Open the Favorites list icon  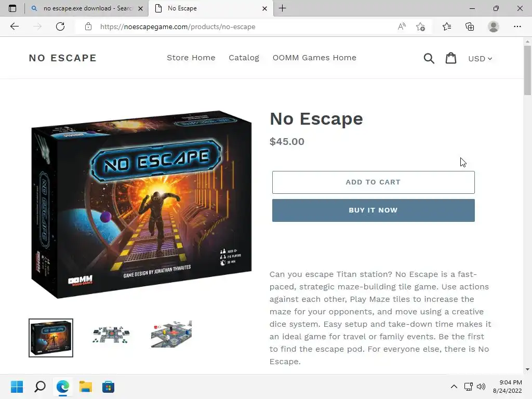coord(447,26)
